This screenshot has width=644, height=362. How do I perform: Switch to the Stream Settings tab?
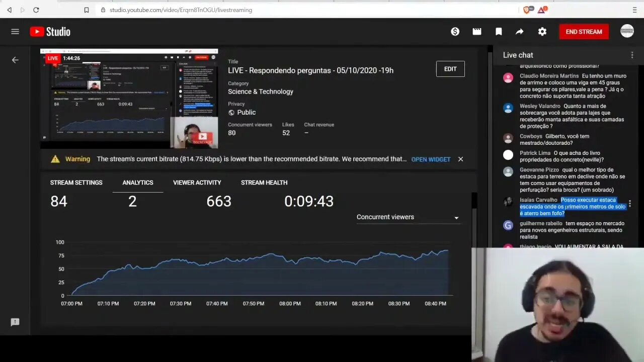click(76, 183)
